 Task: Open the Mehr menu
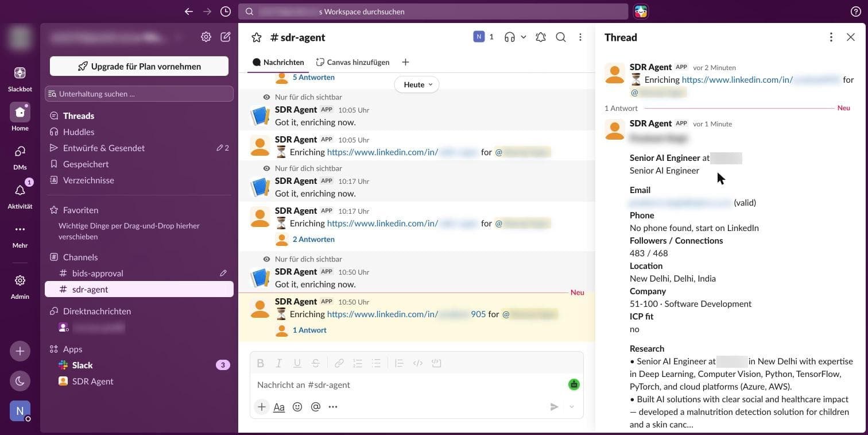pos(20,234)
